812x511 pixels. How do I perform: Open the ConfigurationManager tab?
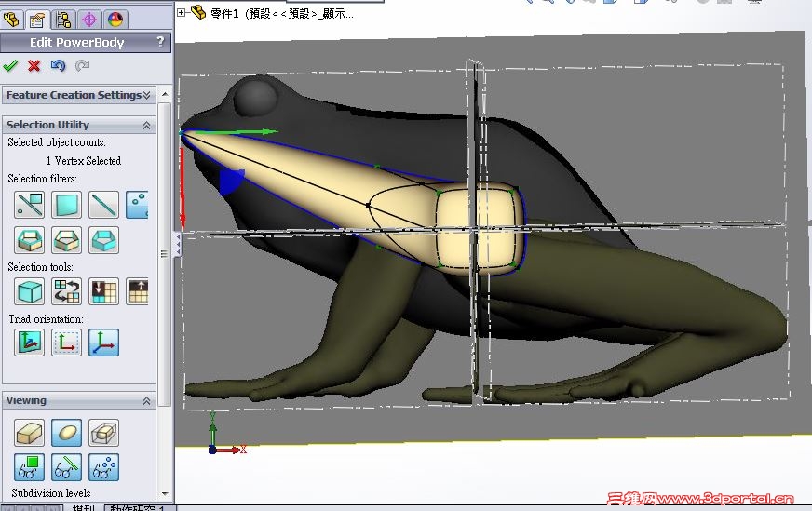pyautogui.click(x=63, y=20)
